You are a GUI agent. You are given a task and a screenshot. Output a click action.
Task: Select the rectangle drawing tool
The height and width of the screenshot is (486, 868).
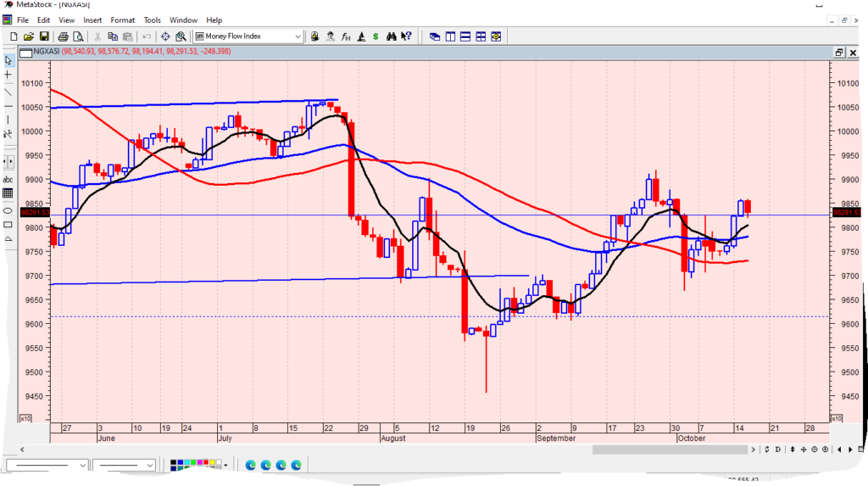click(8, 225)
